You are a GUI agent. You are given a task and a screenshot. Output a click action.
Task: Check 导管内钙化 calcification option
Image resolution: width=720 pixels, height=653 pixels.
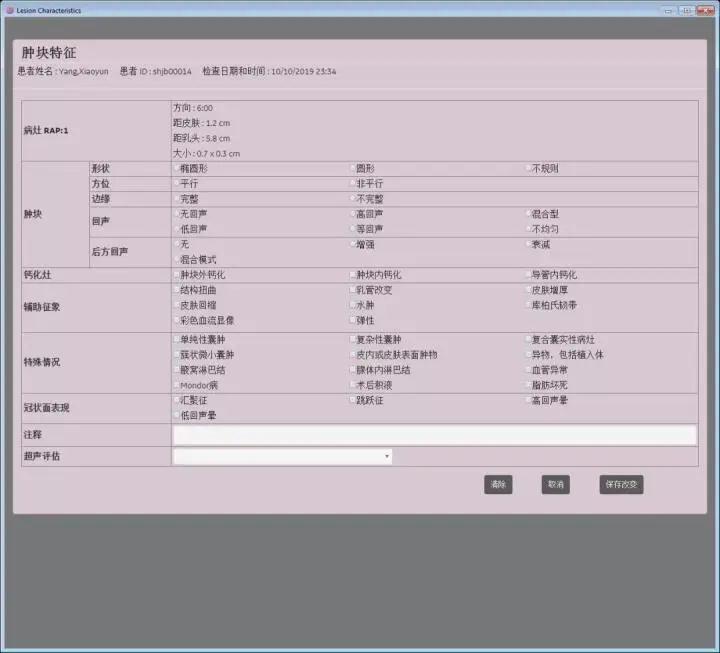pyautogui.click(x=530, y=275)
